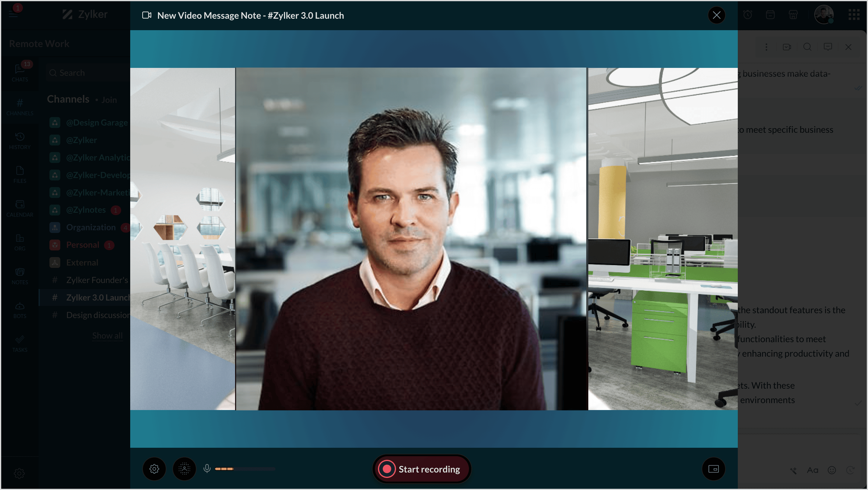Start recording the video message
This screenshot has width=868, height=490.
click(421, 469)
